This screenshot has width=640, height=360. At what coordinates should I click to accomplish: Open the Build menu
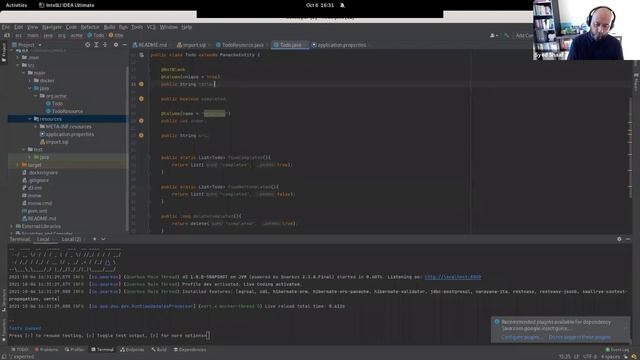[x=109, y=27]
